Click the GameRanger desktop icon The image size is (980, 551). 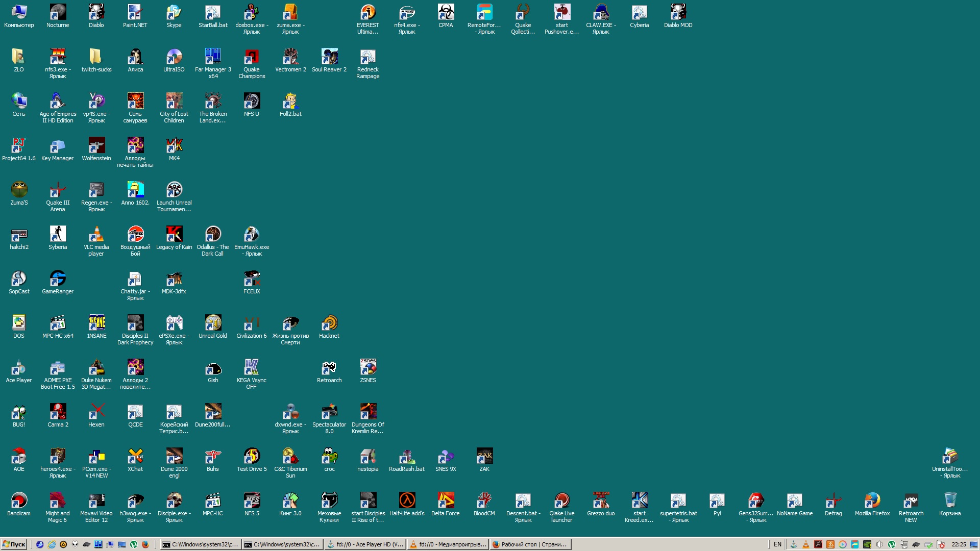58,279
